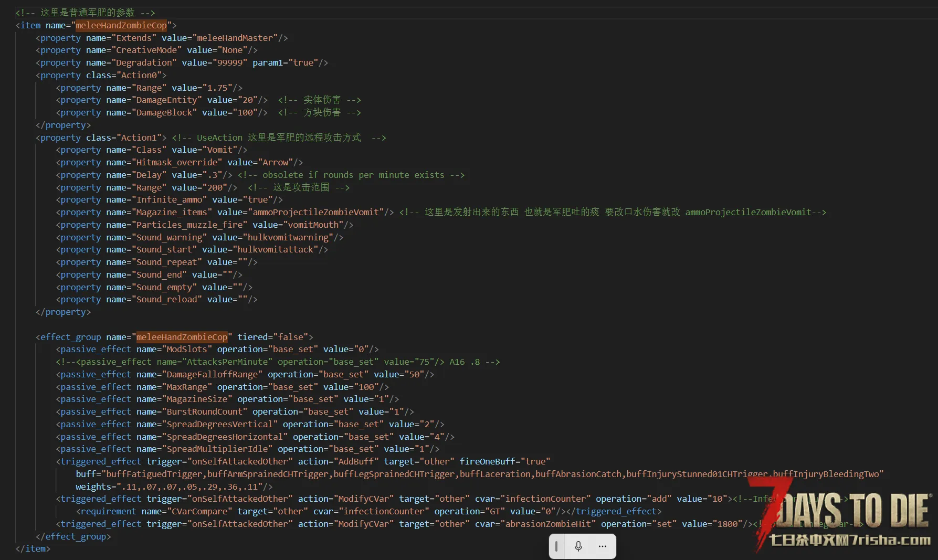Click the DamageBlock value "100"
The image size is (938, 560).
click(245, 112)
